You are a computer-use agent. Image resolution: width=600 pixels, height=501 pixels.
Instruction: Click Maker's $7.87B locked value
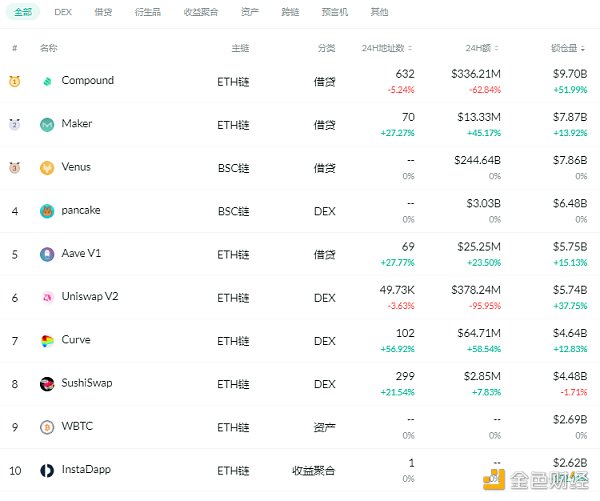coord(570,117)
